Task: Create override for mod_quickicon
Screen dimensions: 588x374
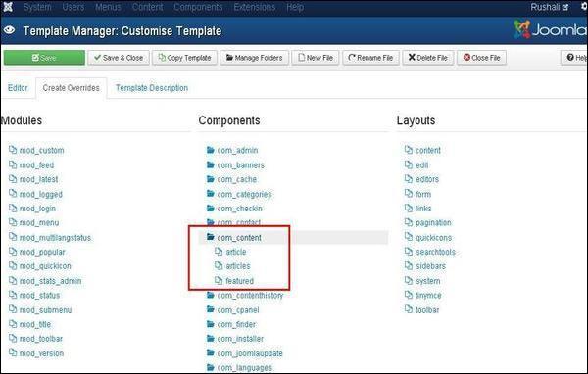Action: click(45, 265)
